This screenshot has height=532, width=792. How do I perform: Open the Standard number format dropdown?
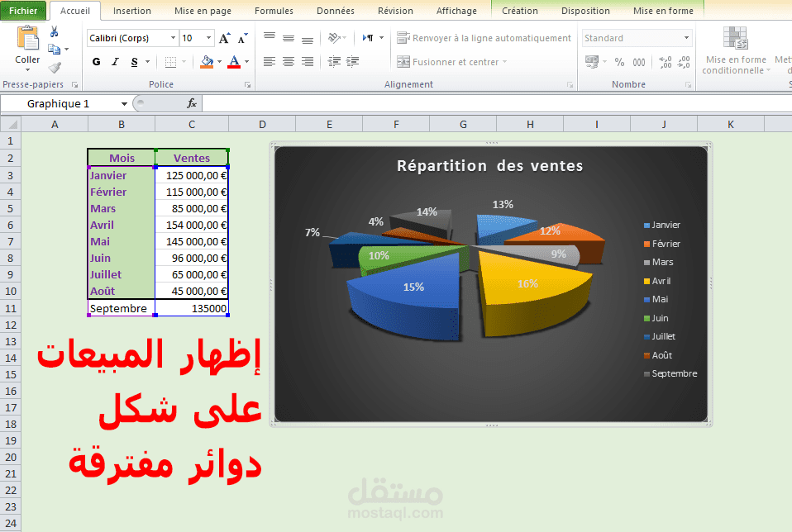[x=686, y=38]
